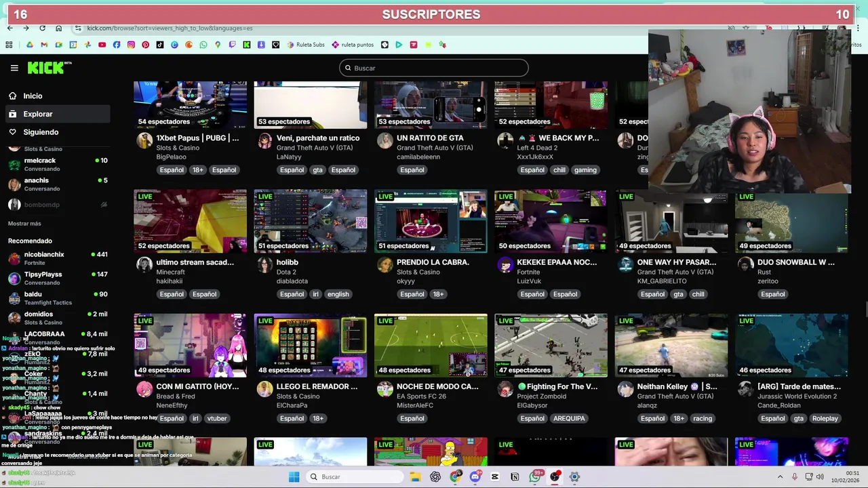This screenshot has width=868, height=488.
Task: Click the vtuber tag under NeneEfthy
Action: [x=217, y=418]
